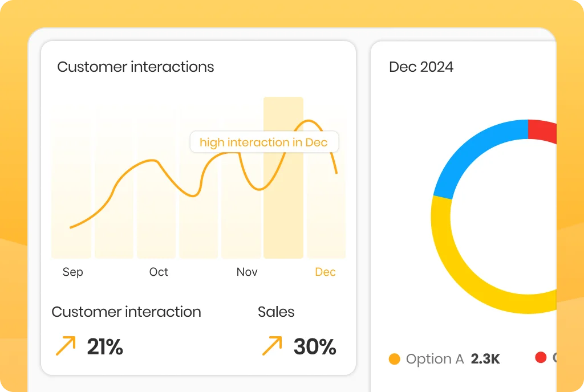Select the highlighted Dec axis label

(x=325, y=272)
